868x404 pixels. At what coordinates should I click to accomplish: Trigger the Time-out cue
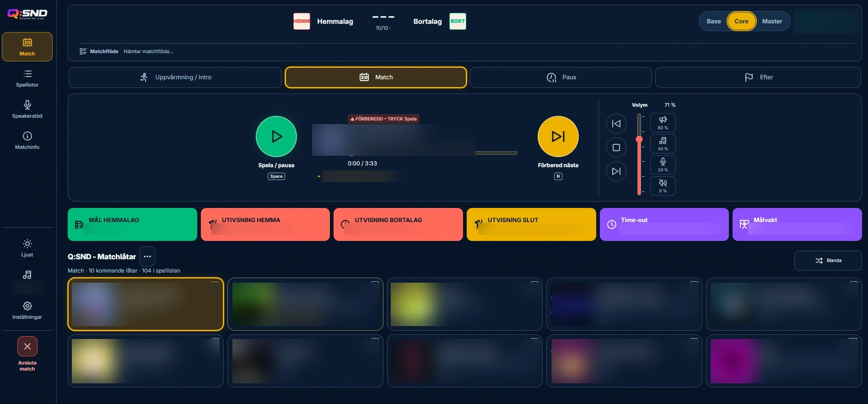pos(664,224)
